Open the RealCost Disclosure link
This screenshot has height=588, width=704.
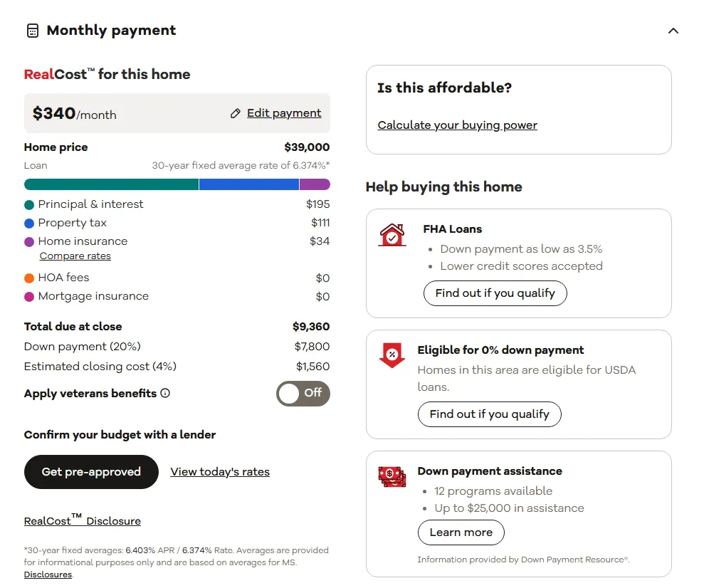(x=83, y=520)
